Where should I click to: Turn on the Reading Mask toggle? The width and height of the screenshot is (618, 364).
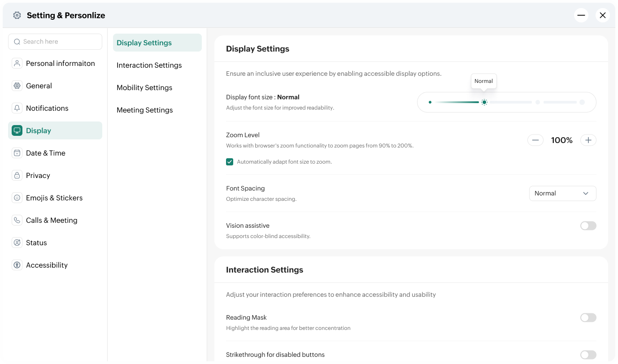click(x=588, y=318)
